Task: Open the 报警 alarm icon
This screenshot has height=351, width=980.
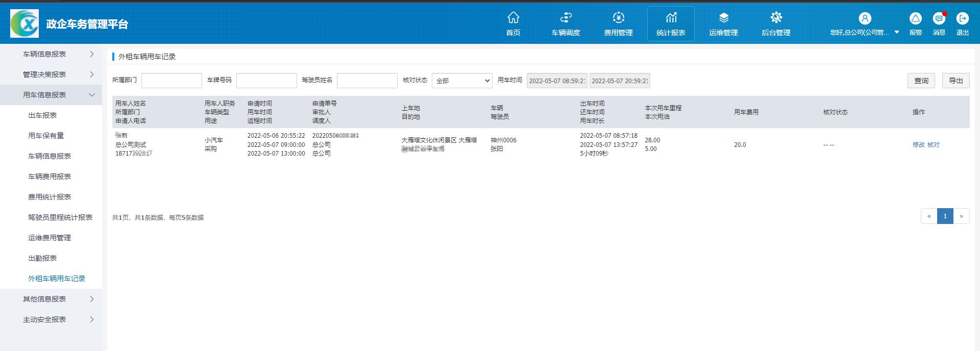Action: pos(916,18)
